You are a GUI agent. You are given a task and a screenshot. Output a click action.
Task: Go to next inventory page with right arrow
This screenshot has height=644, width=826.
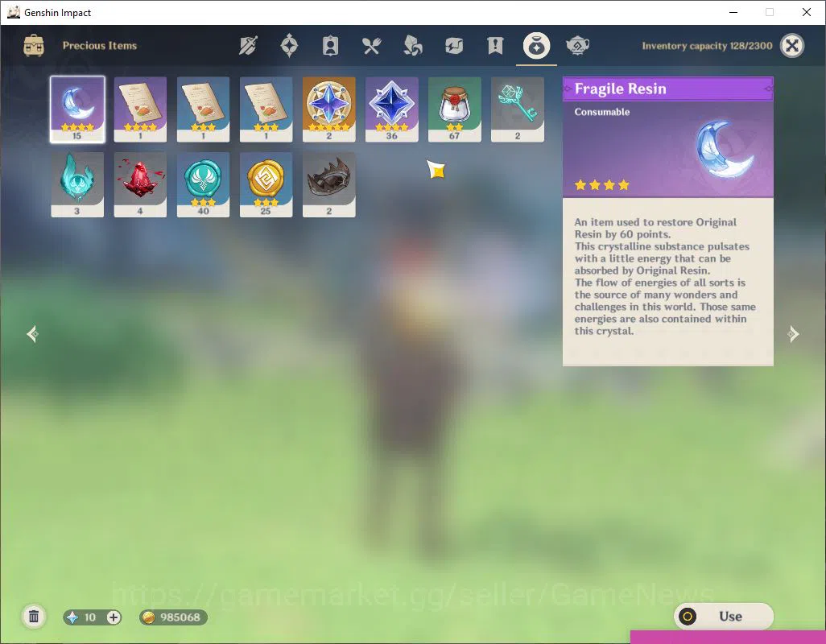click(x=793, y=334)
